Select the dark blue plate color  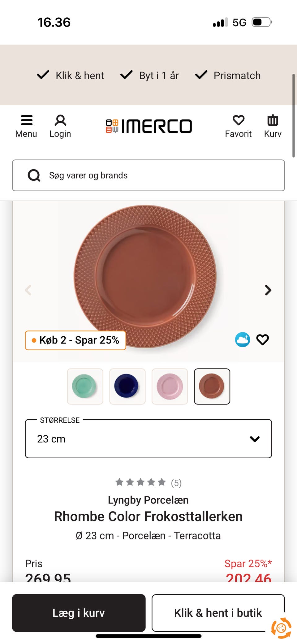coord(127,386)
